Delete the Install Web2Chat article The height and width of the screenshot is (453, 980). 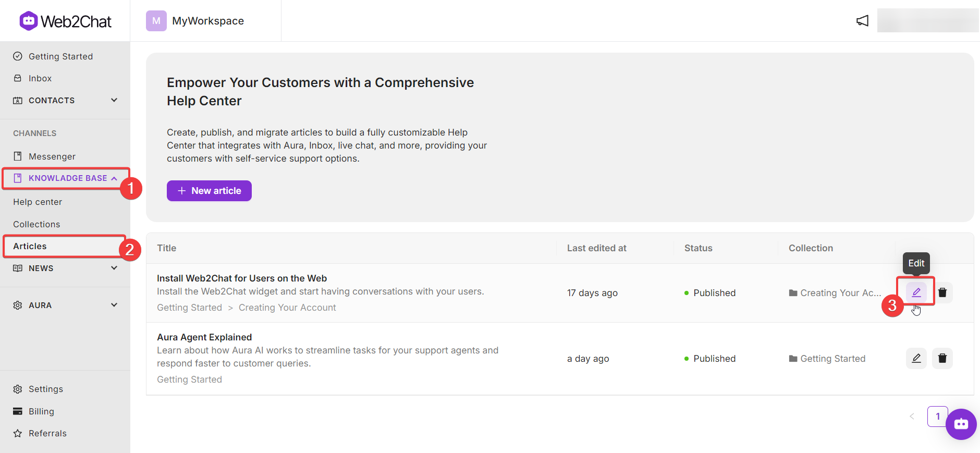942,292
